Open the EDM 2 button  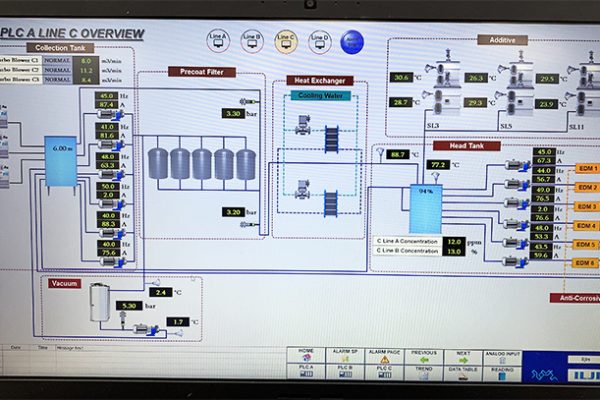587,187
